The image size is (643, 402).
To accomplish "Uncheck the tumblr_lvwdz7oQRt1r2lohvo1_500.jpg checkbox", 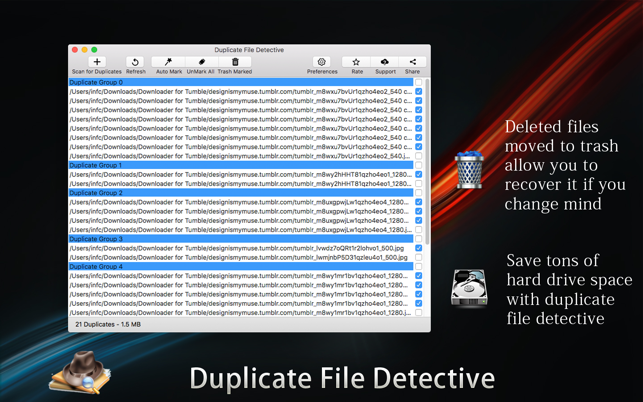I will coord(419,248).
